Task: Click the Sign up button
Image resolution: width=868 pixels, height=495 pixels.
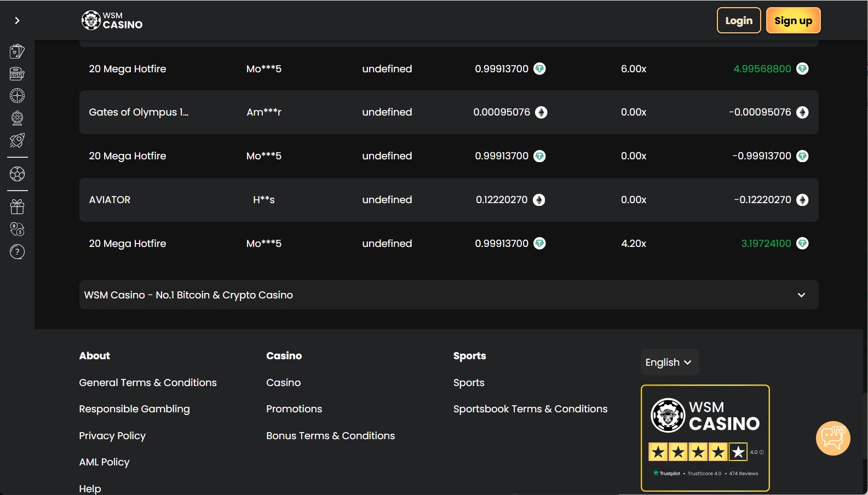Action: [793, 20]
